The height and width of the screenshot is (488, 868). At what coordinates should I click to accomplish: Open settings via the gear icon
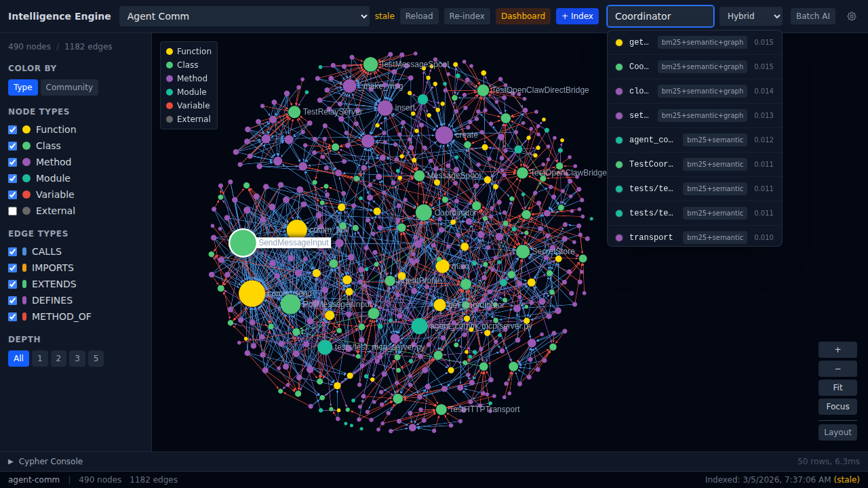852,16
